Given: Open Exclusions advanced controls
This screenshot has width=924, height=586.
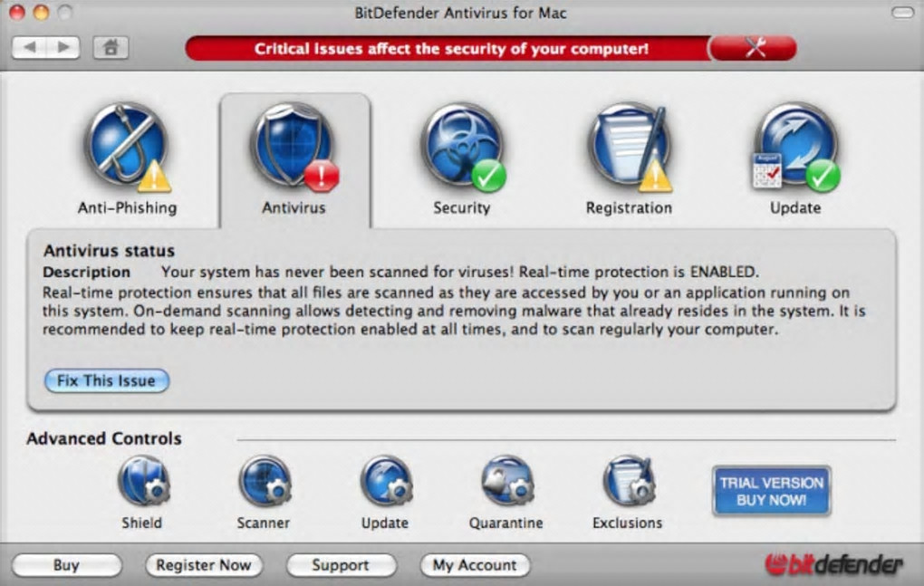Looking at the screenshot, I should pos(629,481).
